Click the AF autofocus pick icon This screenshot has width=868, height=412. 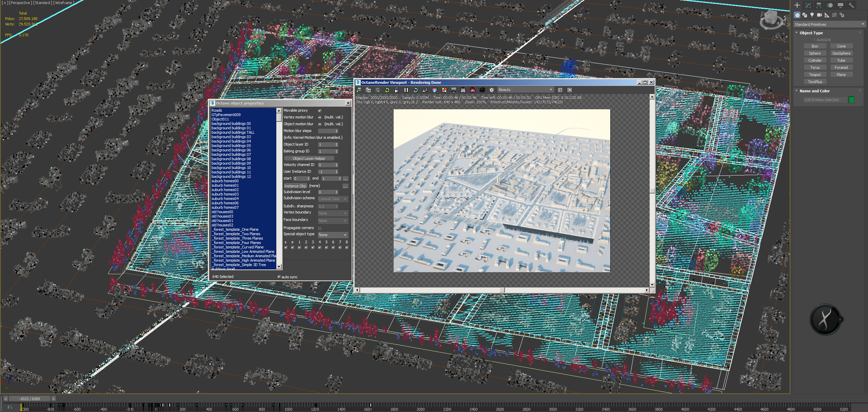pyautogui.click(x=425, y=90)
